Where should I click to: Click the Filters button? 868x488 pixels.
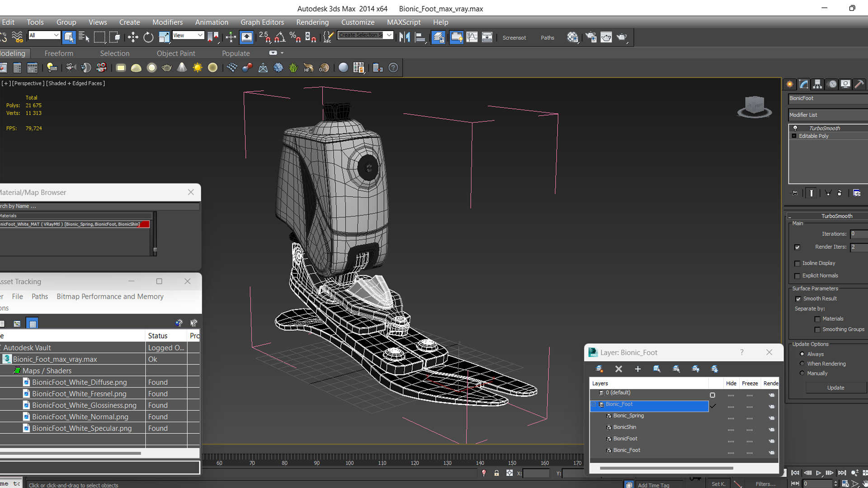tap(765, 484)
